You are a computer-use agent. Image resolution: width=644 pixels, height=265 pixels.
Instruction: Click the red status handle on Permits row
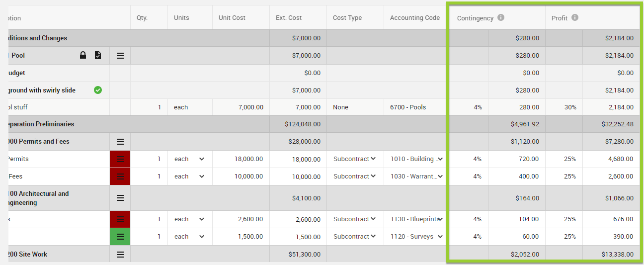[x=120, y=159]
